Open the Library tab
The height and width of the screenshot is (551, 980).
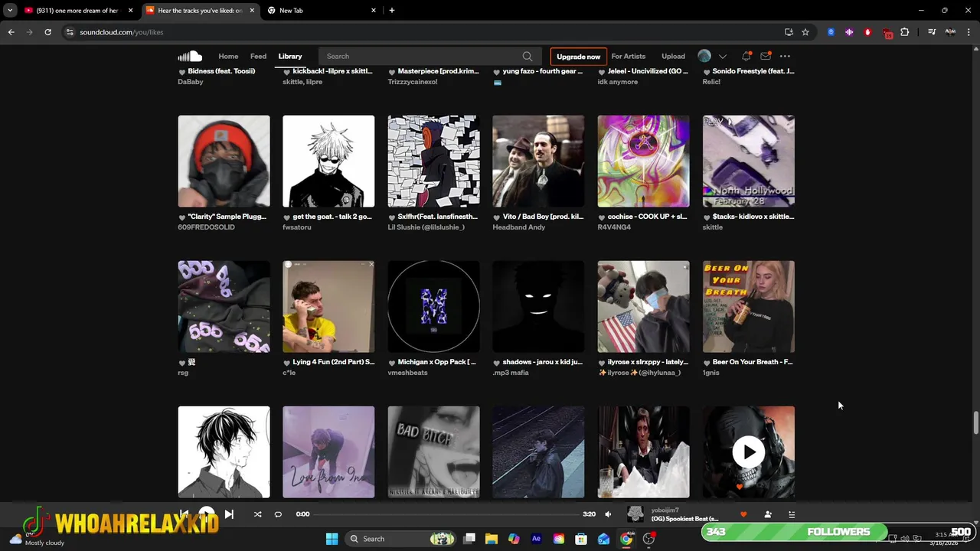pyautogui.click(x=290, y=56)
